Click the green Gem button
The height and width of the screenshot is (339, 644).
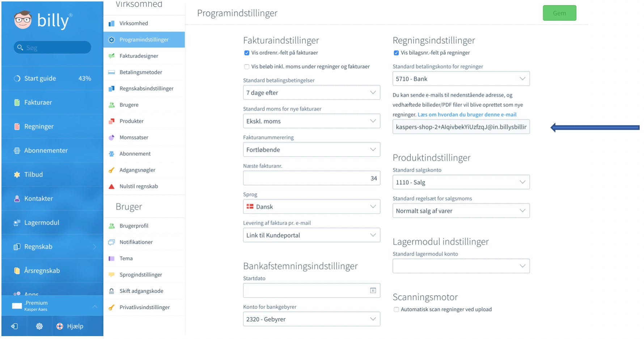pyautogui.click(x=559, y=13)
